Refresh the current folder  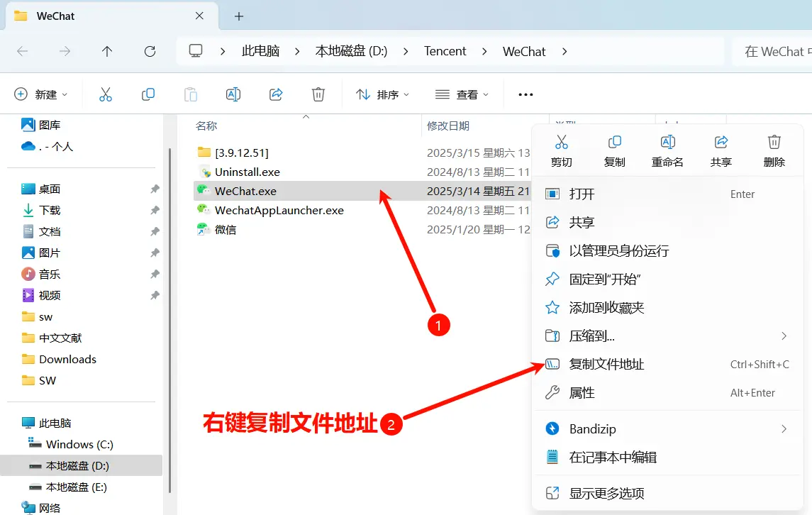tap(150, 51)
